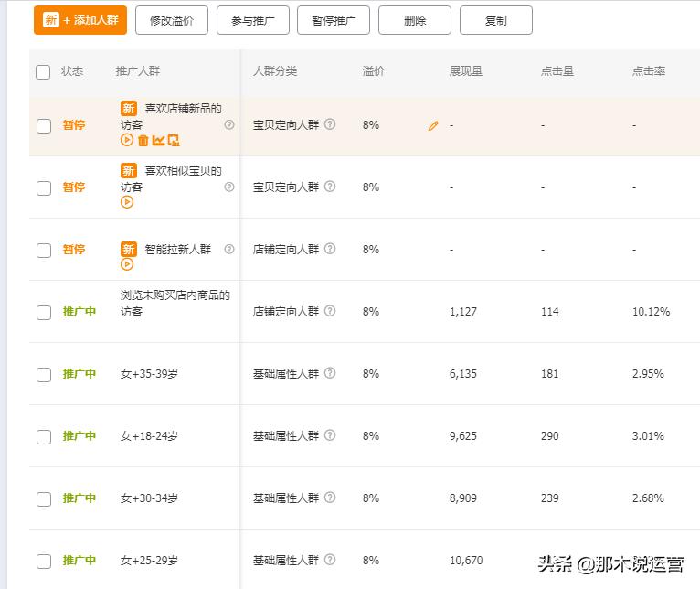Viewport: 700px width, 589px height.
Task: Click the 添加人群 orange button
Action: (x=80, y=20)
